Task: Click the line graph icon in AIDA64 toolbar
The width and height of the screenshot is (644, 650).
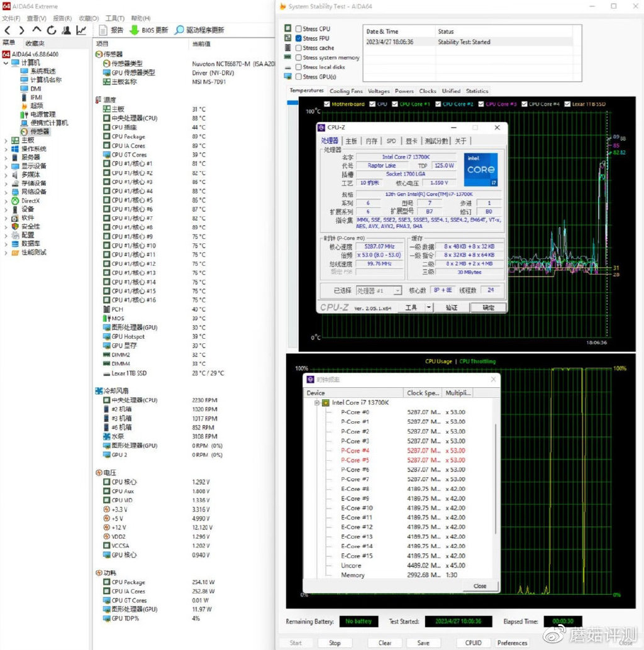Action: tap(81, 30)
